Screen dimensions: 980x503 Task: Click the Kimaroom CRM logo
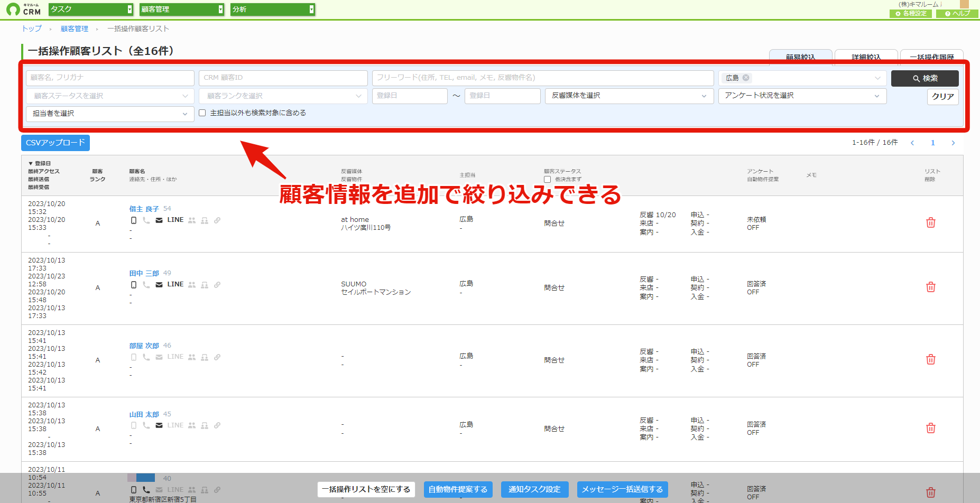tap(24, 10)
